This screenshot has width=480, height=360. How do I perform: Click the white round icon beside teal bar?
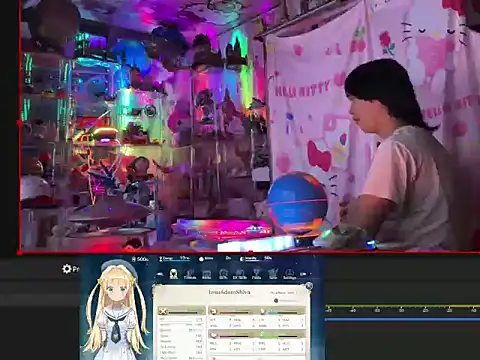coord(263,312)
